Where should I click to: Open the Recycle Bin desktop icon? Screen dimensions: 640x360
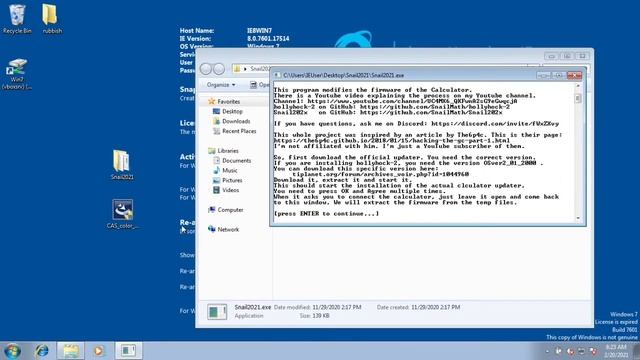(x=17, y=19)
